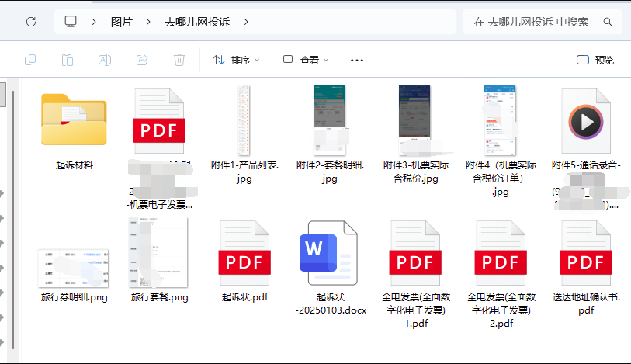631x364 pixels.
Task: Open the three-dots more options menu
Action: 357,60
